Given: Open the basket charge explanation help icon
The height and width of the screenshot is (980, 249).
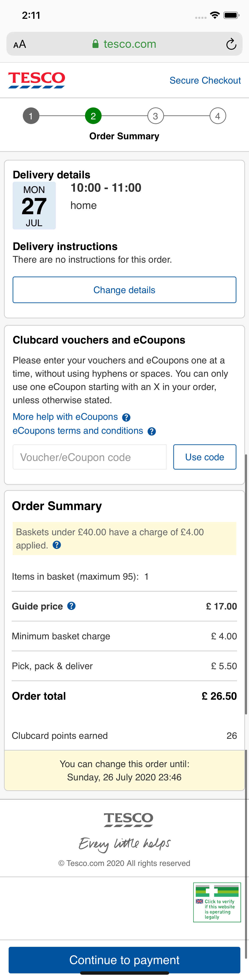Looking at the screenshot, I should pyautogui.click(x=56, y=545).
